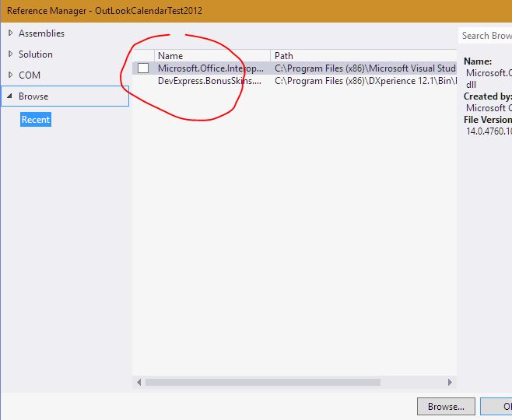Focus the Search Browse input field
Image resolution: width=512 pixels, height=420 pixels.
[486, 36]
